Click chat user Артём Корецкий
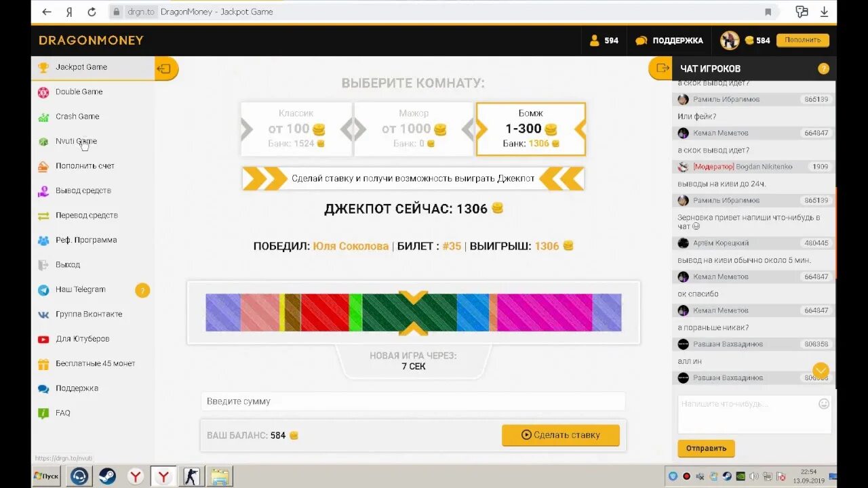868x488 pixels. click(x=721, y=243)
